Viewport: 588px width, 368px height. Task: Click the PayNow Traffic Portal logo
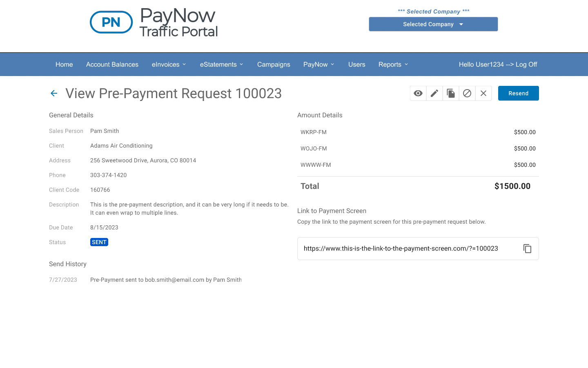[x=154, y=22]
